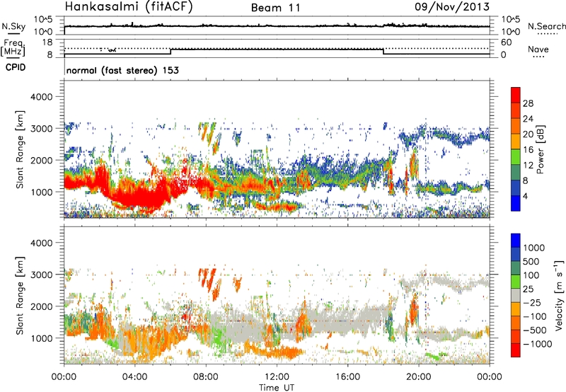Click the "500" Velocity colorbar tick value
Image resolution: width=566 pixels, height=392 pixels.
(x=531, y=261)
